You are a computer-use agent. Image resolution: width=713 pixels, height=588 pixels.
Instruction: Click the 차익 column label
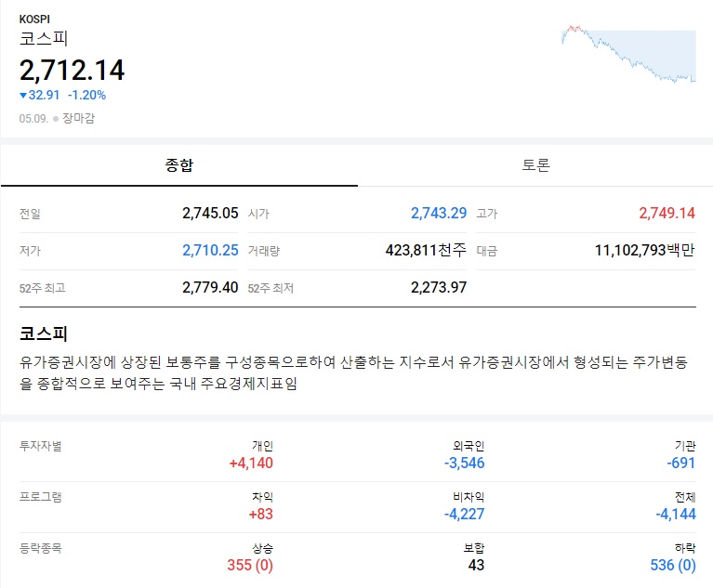point(263,497)
